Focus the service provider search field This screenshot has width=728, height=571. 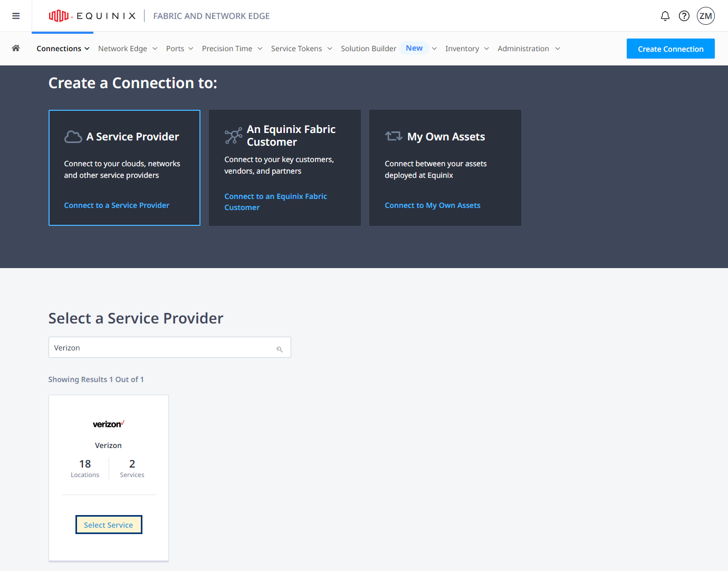point(170,347)
